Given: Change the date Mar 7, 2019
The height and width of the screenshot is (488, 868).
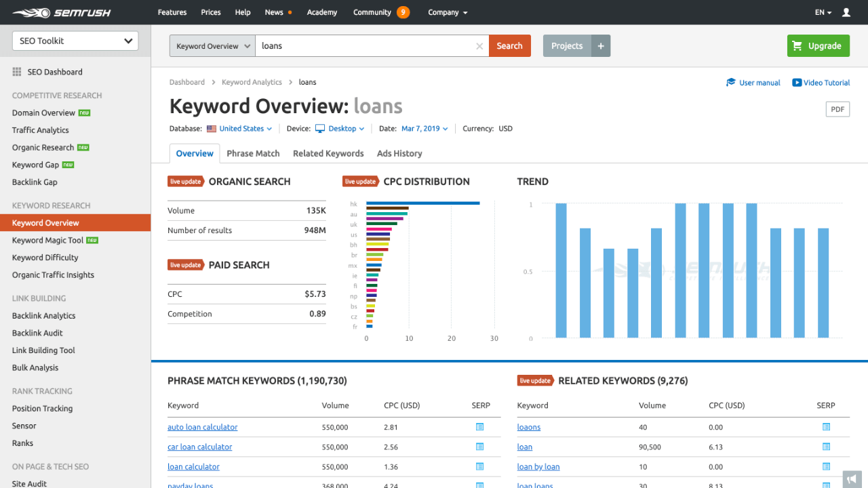Looking at the screenshot, I should click(424, 129).
